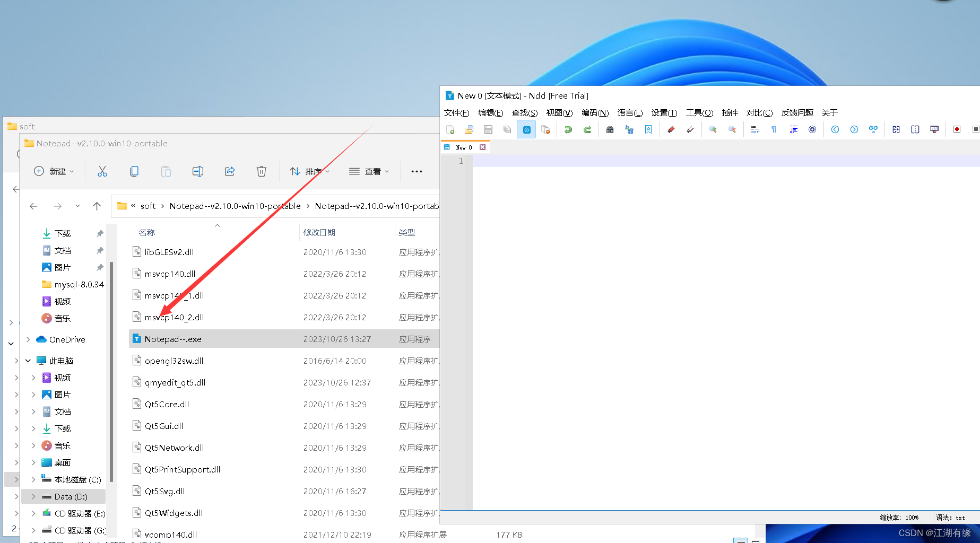Click the Redo green arrow icon

pyautogui.click(x=587, y=129)
